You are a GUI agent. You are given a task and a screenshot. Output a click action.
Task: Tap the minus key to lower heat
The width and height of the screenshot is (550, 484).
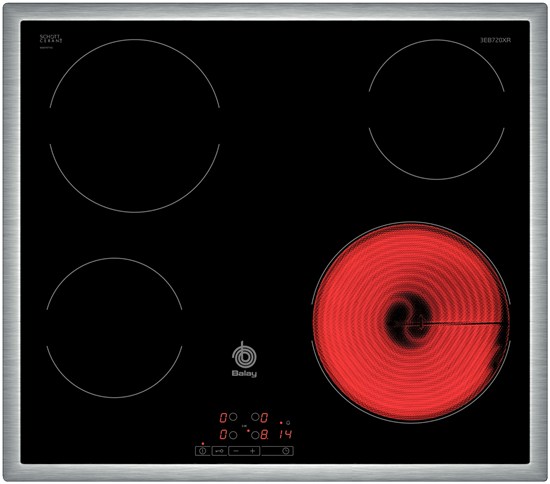236,451
